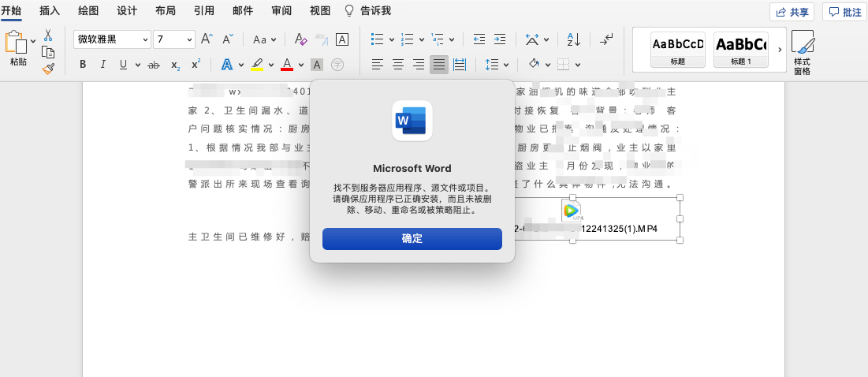Apply yellow text highlight color
Image resolution: width=868 pixels, height=377 pixels.
257,65
